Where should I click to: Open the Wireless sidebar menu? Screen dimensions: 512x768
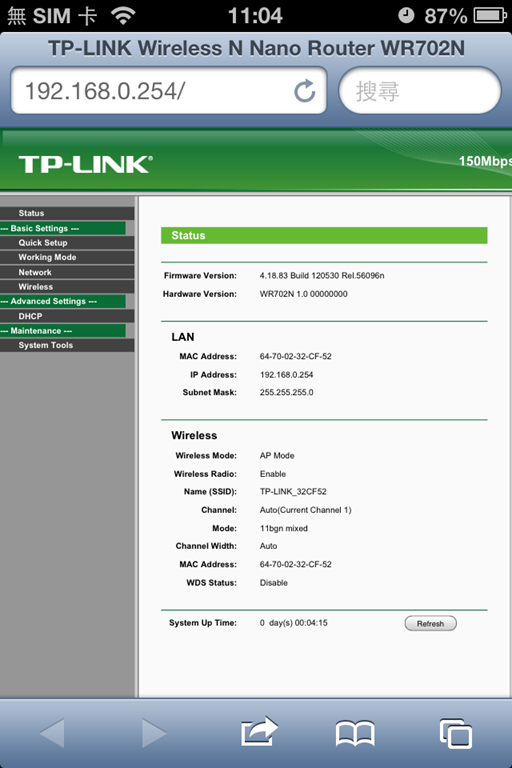(67, 287)
